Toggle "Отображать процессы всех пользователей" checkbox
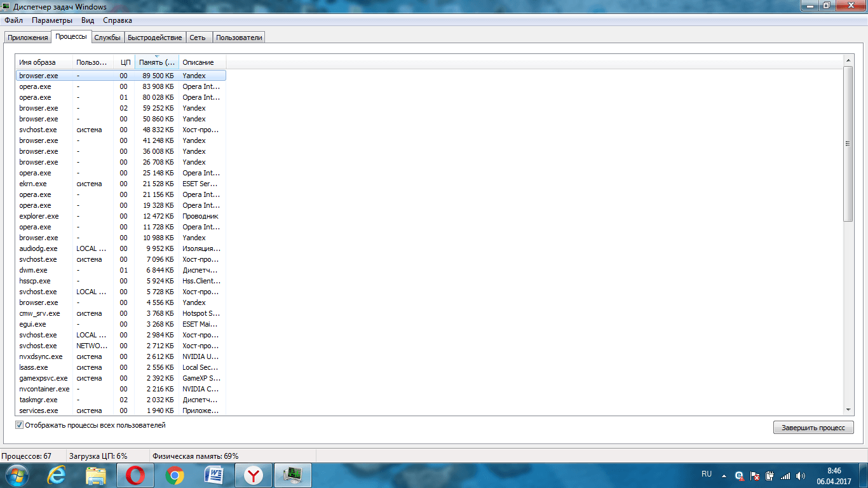Image resolution: width=868 pixels, height=488 pixels. 20,425
